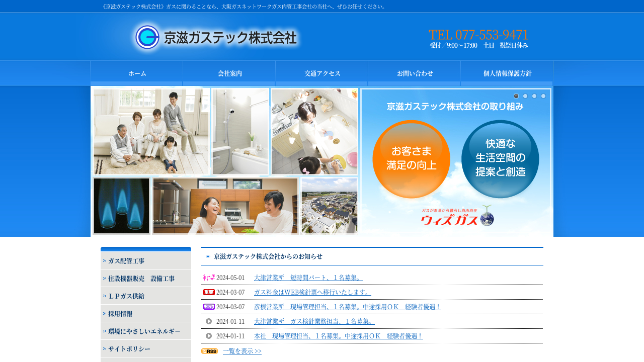The height and width of the screenshot is (362, 644).
Task: Select the second slideshow indicator dot
Action: tap(525, 96)
